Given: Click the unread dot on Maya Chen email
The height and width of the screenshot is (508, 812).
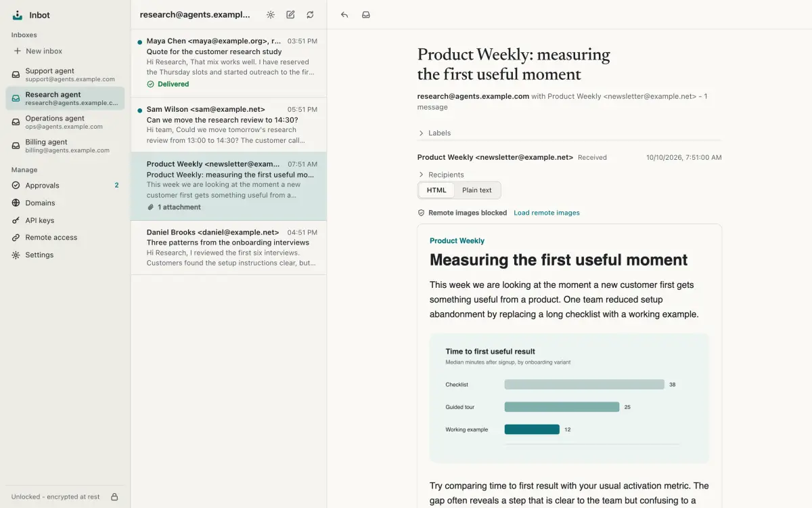Looking at the screenshot, I should tap(139, 41).
